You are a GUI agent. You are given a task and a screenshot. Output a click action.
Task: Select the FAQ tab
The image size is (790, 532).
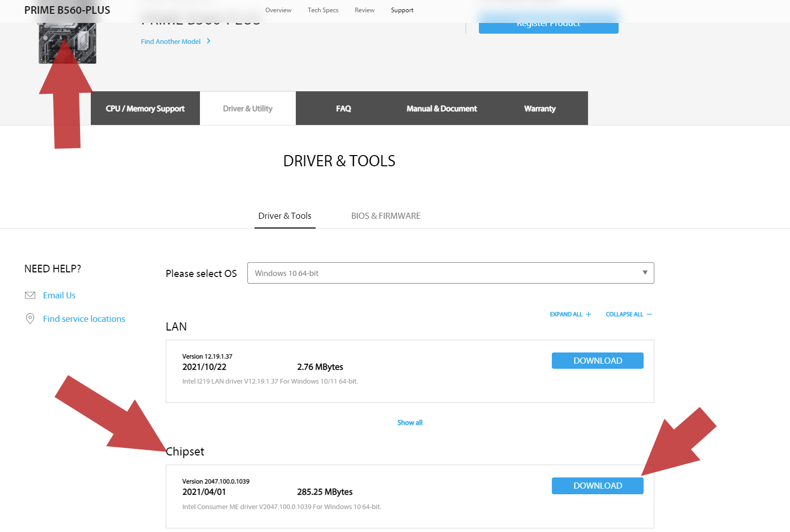pos(344,108)
